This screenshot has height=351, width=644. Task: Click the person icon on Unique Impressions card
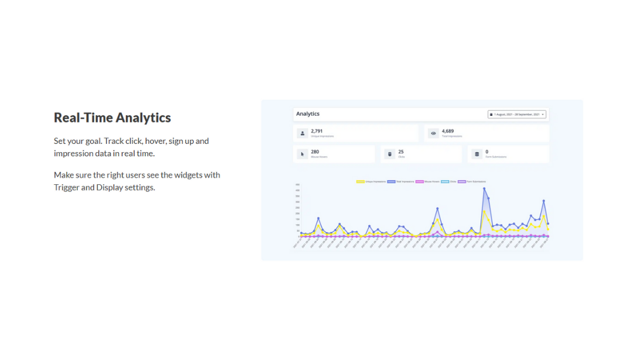[x=302, y=133]
